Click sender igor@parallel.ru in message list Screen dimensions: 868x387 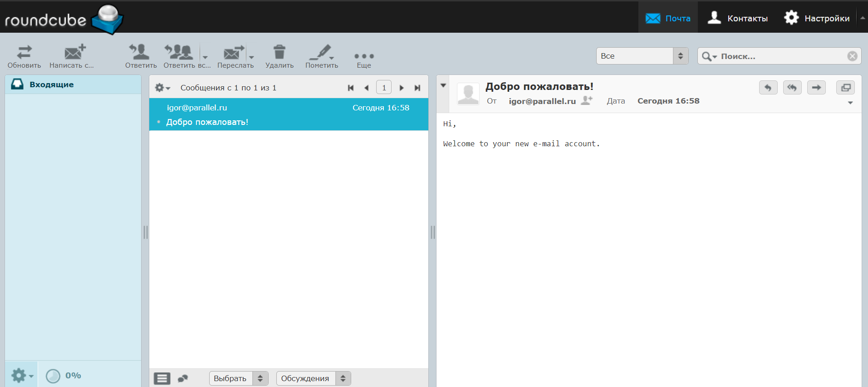pyautogui.click(x=197, y=108)
